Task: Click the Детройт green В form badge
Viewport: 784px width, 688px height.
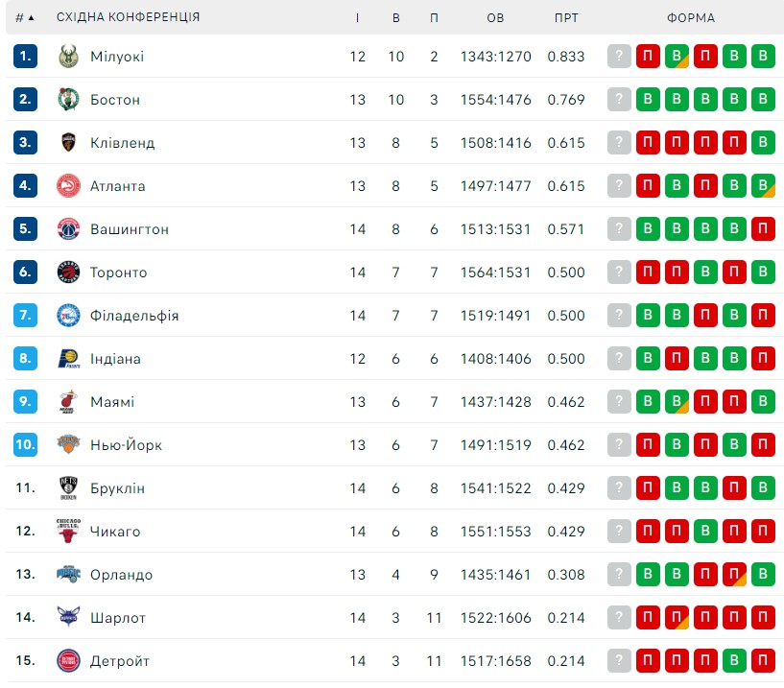Action: click(x=734, y=660)
